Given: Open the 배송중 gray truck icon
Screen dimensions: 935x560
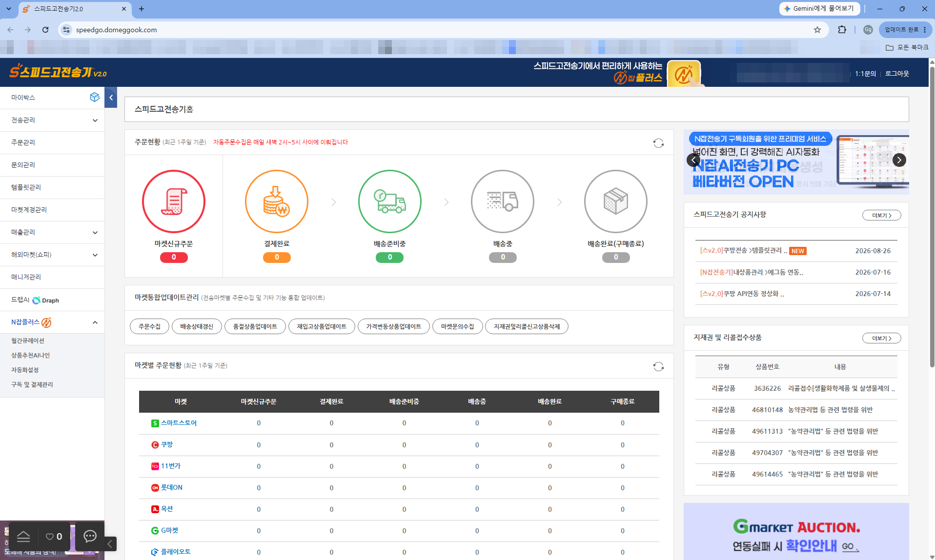Looking at the screenshot, I should pos(503,201).
